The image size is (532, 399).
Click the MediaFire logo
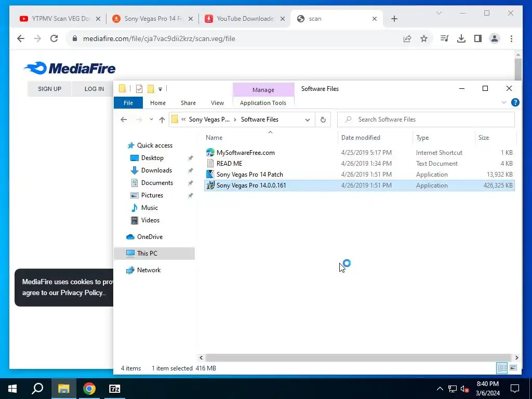70,68
